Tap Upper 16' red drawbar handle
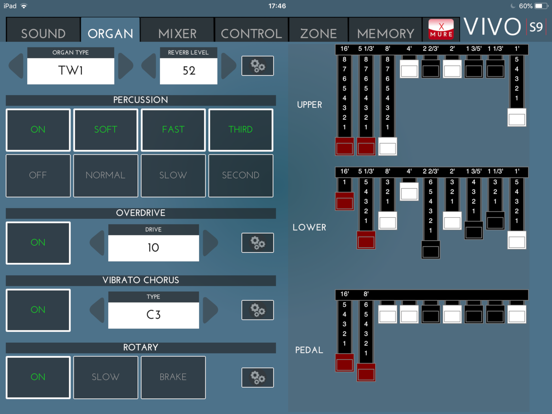This screenshot has width=552, height=414. (344, 146)
